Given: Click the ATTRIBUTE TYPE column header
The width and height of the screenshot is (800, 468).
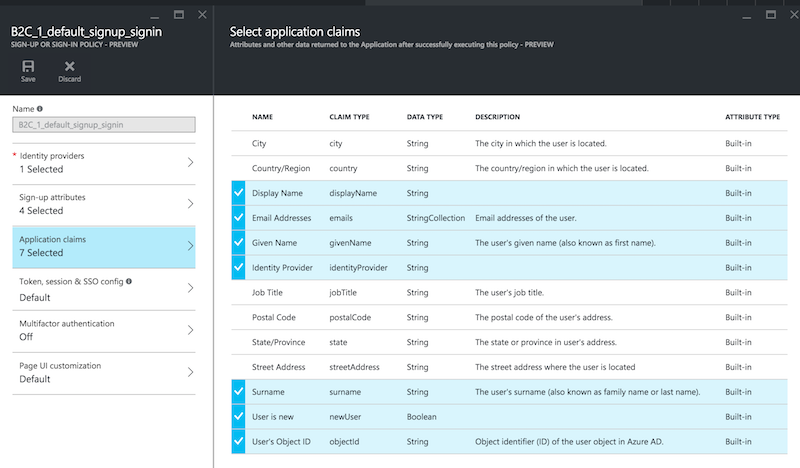Looking at the screenshot, I should [753, 117].
